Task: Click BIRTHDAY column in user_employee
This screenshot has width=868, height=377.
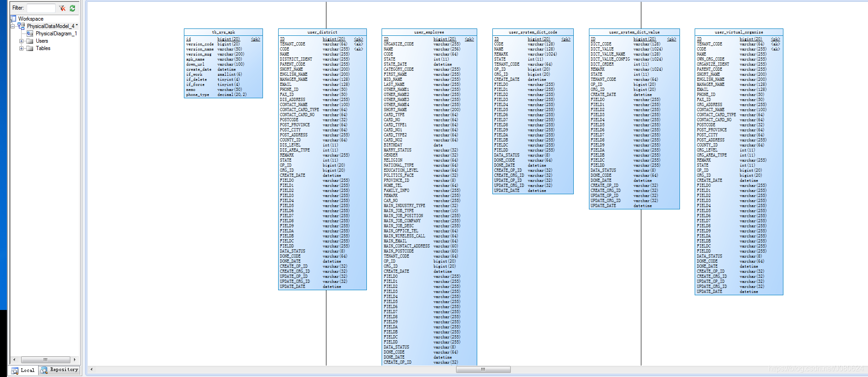Action: (393, 145)
